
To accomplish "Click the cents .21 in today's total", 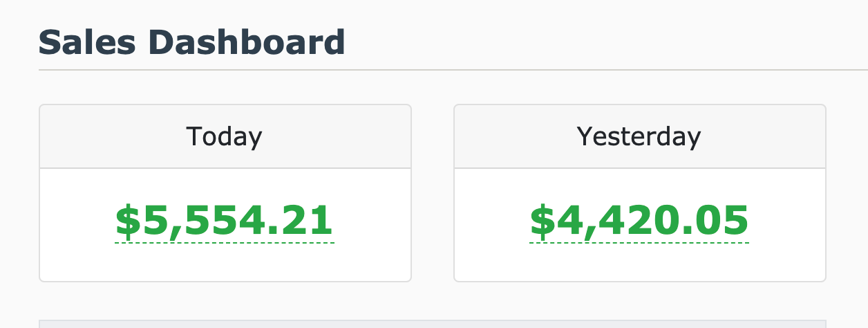I will (309, 221).
